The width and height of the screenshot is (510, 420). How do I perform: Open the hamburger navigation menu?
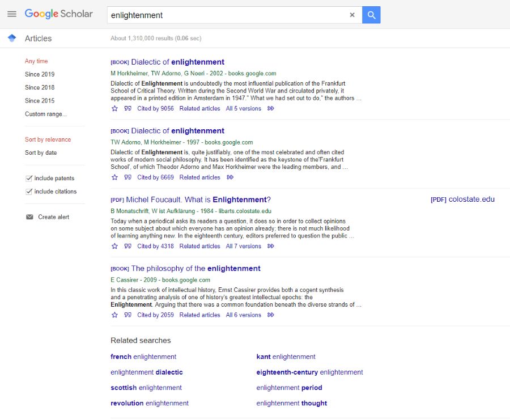(12, 14)
